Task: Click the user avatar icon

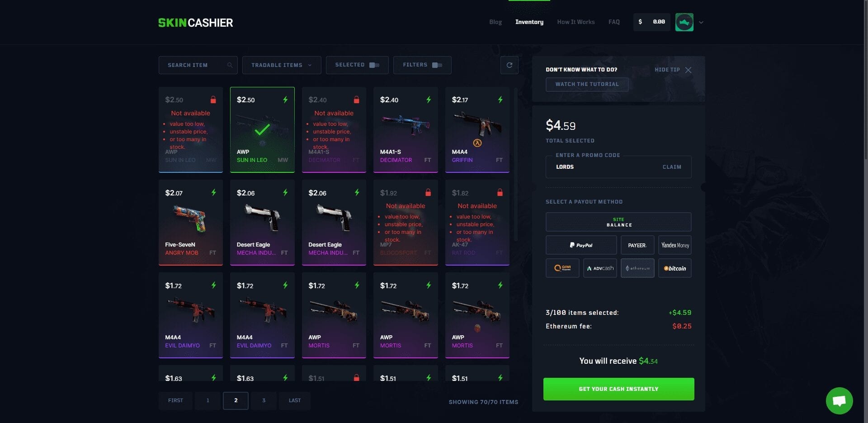Action: pyautogui.click(x=684, y=22)
